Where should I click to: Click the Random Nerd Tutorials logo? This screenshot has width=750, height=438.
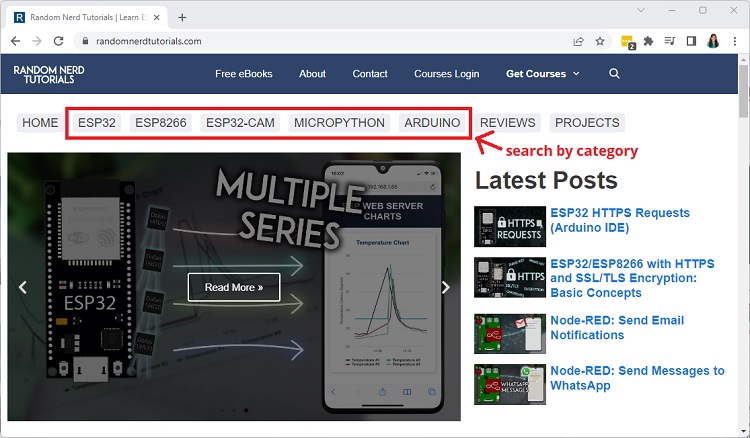(49, 75)
